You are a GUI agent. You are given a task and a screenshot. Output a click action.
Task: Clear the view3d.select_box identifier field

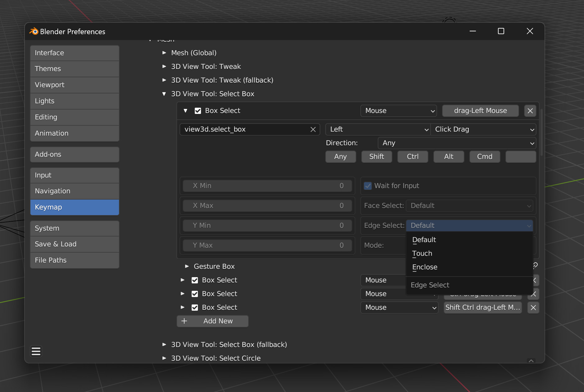313,129
